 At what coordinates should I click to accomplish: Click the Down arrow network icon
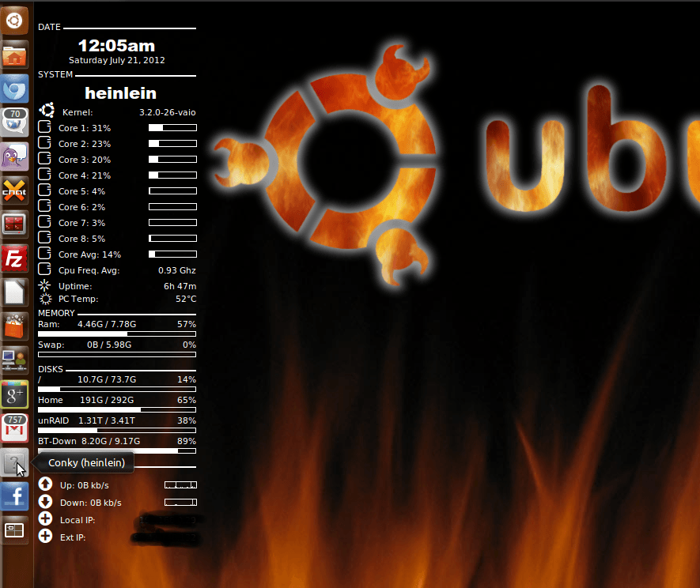click(45, 501)
